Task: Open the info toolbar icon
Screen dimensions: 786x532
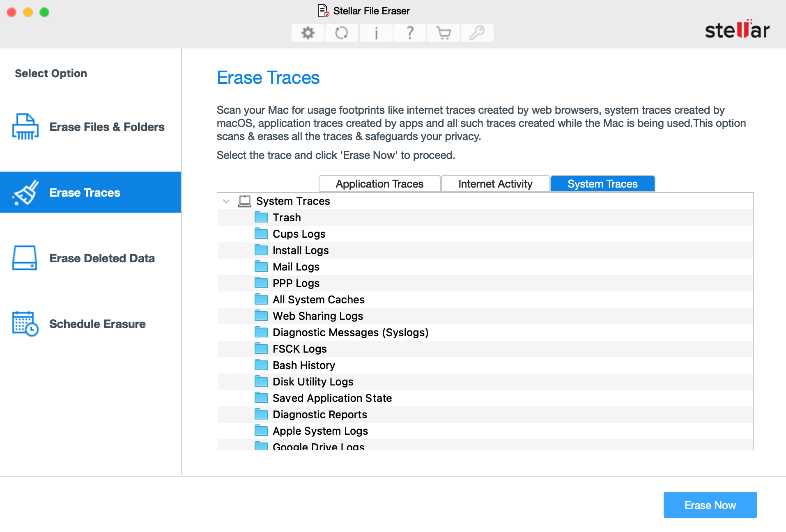Action: (376, 33)
